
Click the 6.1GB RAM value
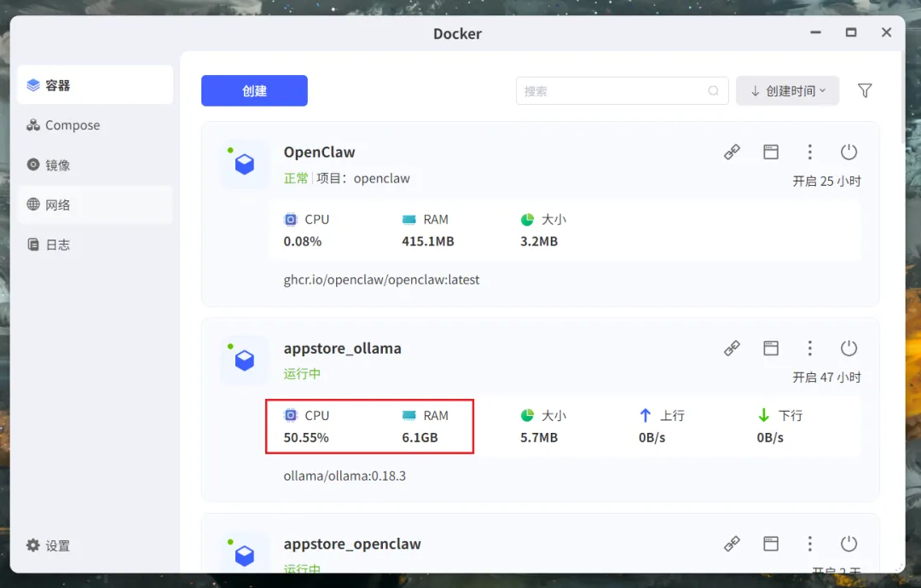click(420, 437)
